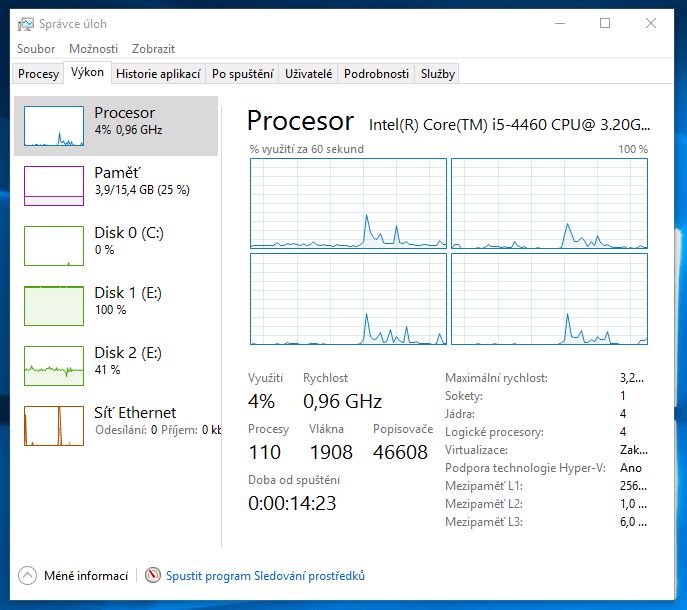Click the large Procesor heading

(301, 121)
